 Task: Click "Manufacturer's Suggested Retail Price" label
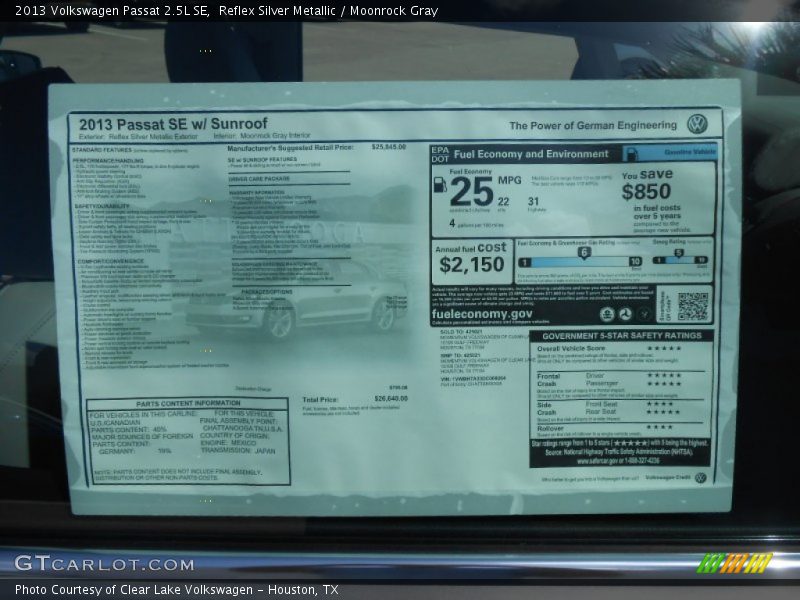[x=290, y=147]
